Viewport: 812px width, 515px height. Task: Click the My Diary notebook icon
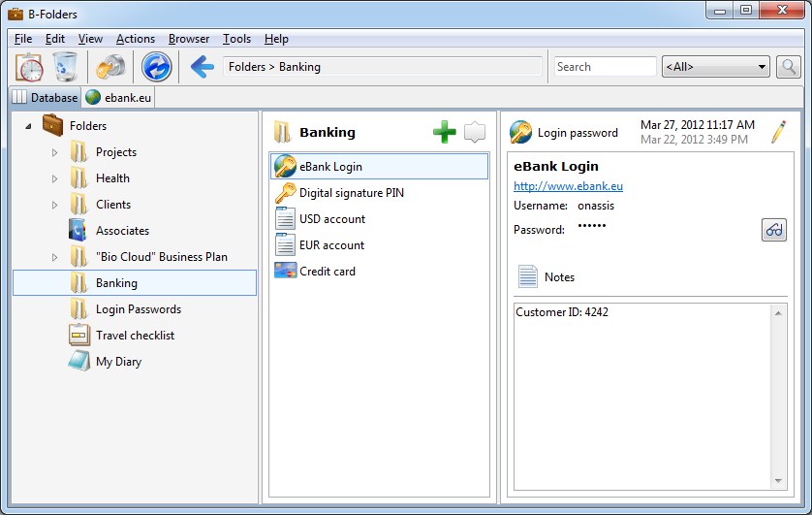tap(79, 361)
